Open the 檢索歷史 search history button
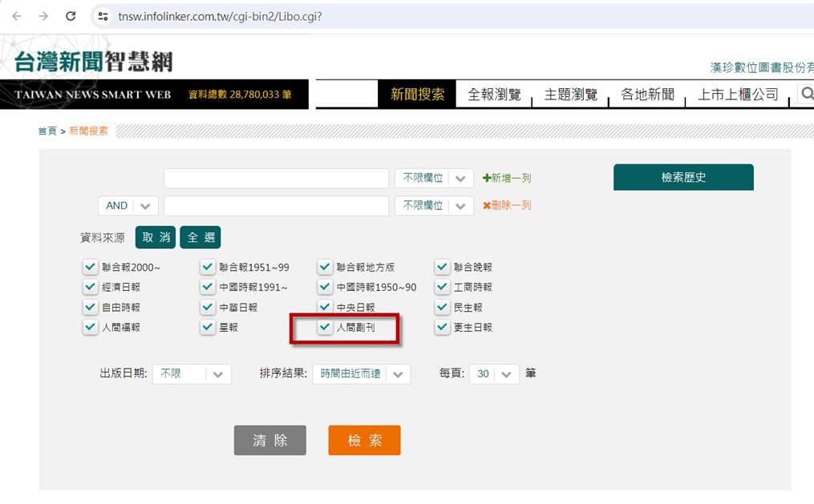The width and height of the screenshot is (814, 504). coord(683,178)
